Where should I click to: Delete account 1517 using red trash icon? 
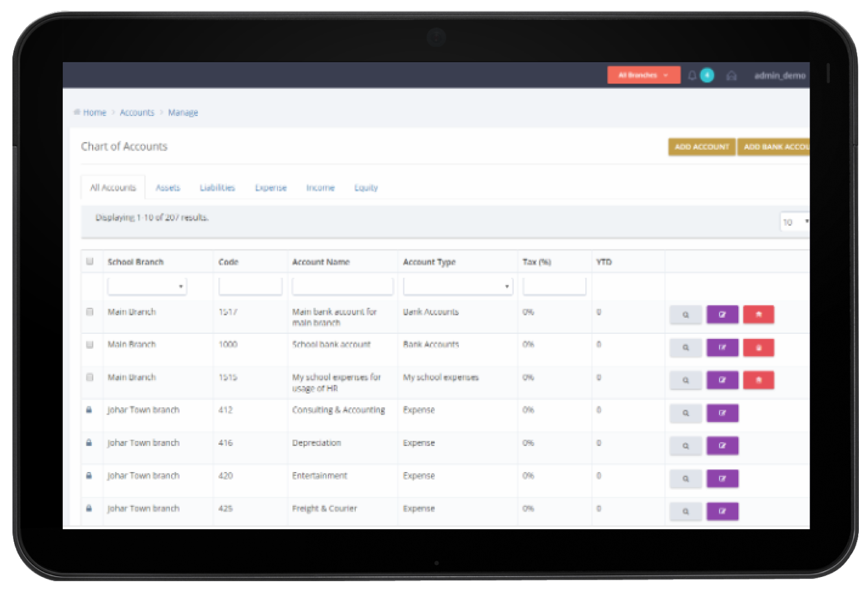click(758, 314)
